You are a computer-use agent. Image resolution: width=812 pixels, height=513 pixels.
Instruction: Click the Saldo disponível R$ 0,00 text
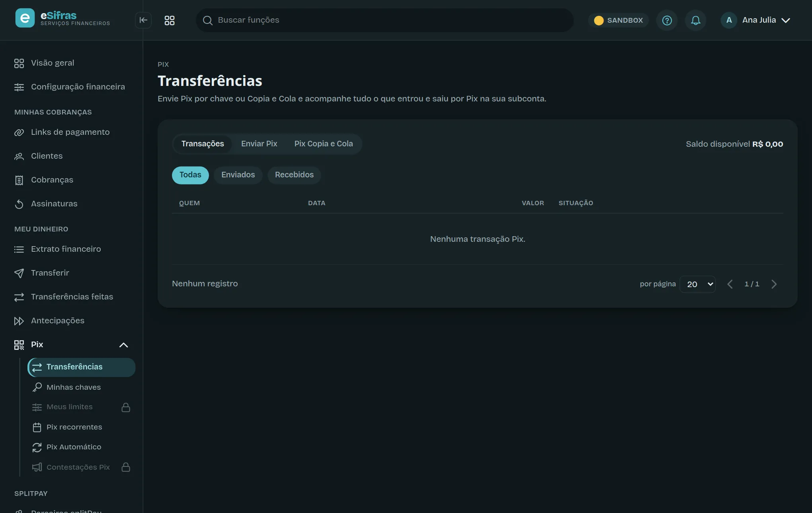click(x=734, y=144)
